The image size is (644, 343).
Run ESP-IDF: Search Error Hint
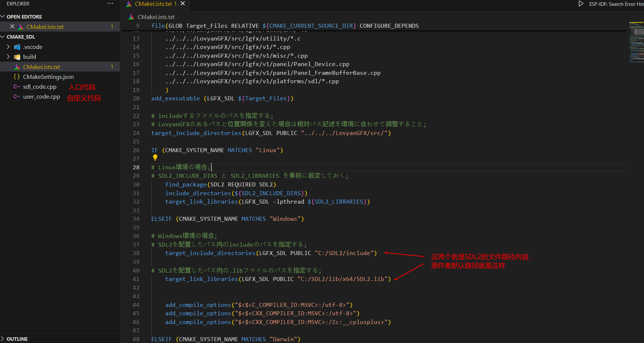click(x=616, y=4)
